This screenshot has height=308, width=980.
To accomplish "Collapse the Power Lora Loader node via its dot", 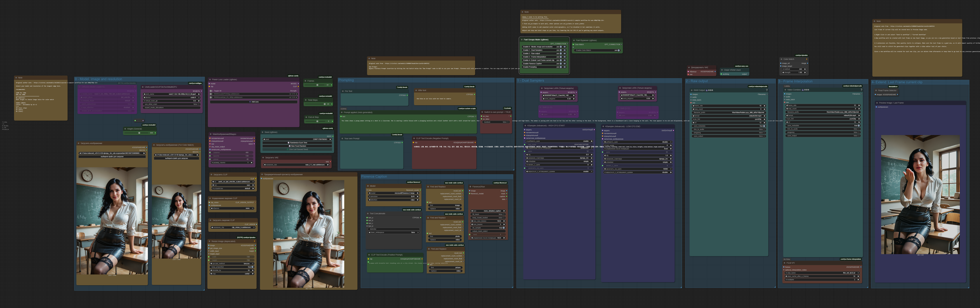I will click(210, 79).
